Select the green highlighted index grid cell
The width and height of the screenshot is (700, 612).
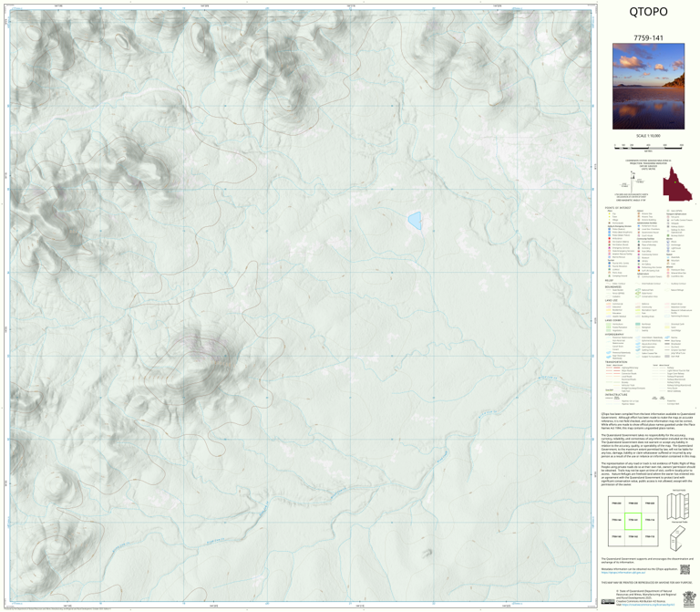click(x=633, y=521)
